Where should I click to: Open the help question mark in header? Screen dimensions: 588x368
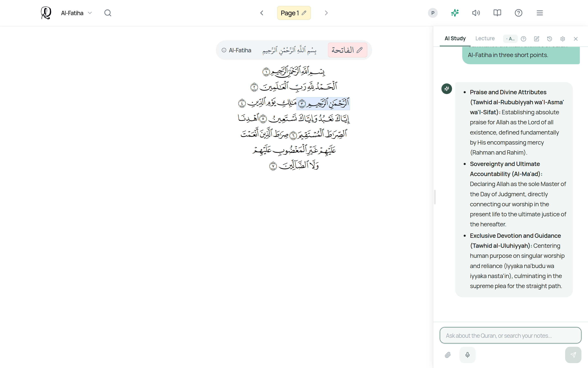coord(519,13)
